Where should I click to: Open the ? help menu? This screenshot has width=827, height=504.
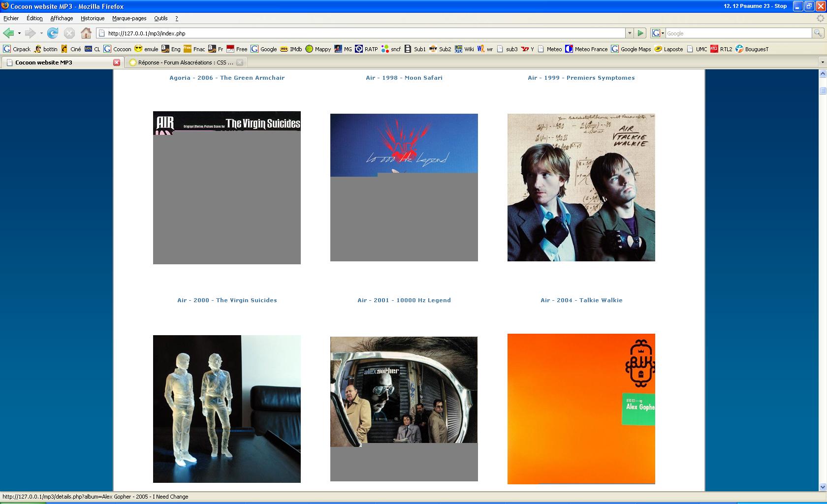click(177, 18)
